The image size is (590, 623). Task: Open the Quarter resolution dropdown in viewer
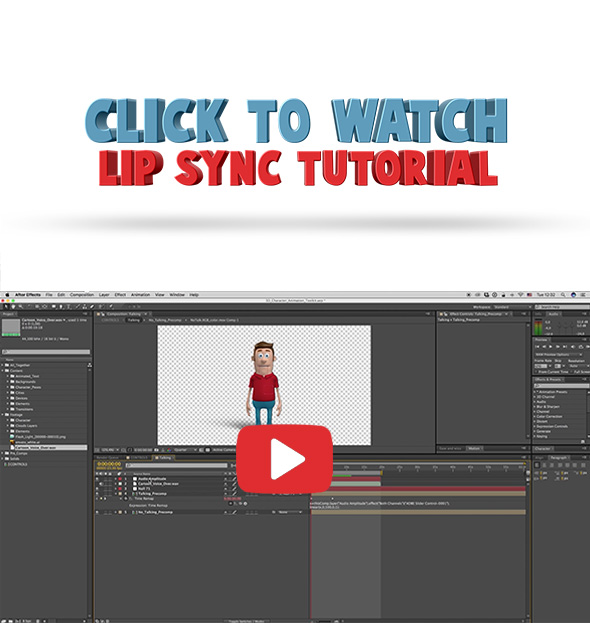pyautogui.click(x=184, y=450)
